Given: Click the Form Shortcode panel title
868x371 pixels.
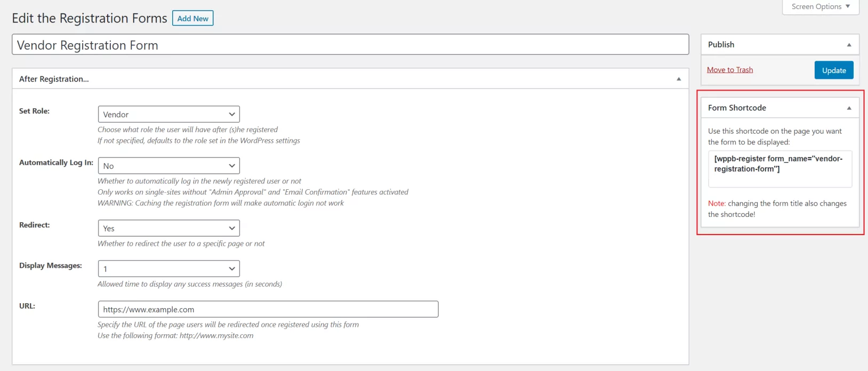Looking at the screenshot, I should 737,108.
